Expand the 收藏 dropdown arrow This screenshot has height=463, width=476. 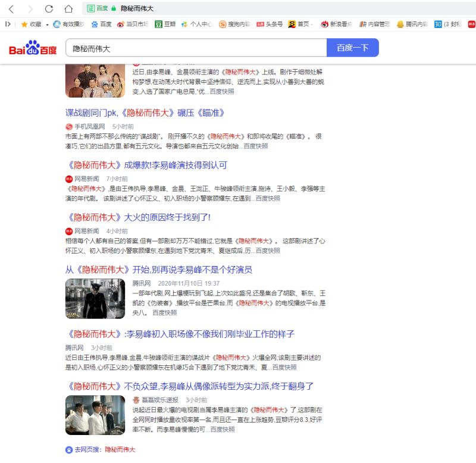click(x=47, y=24)
